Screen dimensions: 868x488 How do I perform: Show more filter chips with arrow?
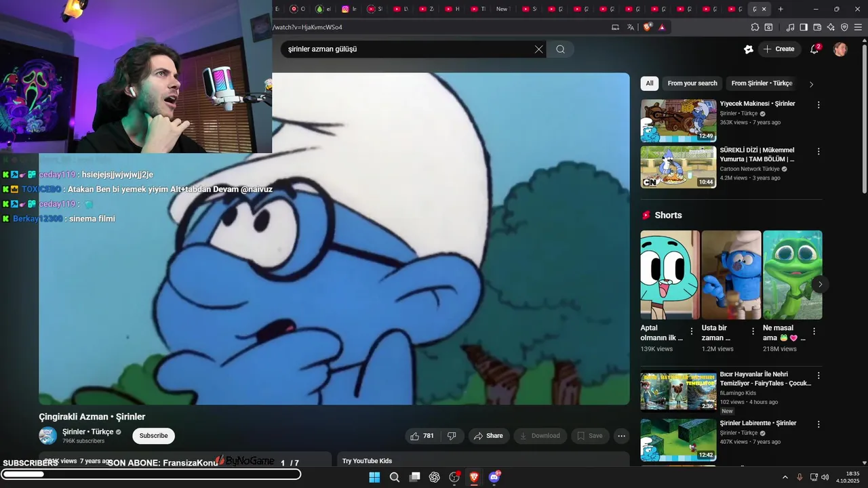pos(811,84)
